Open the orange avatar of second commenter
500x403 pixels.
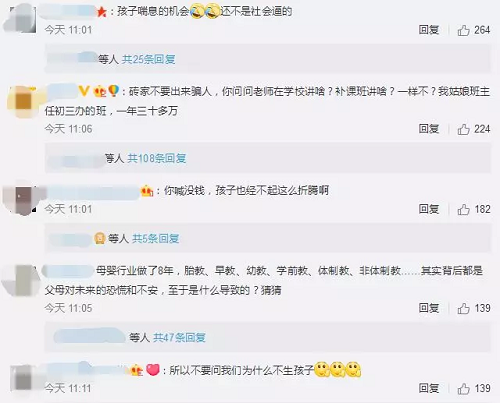tap(23, 101)
